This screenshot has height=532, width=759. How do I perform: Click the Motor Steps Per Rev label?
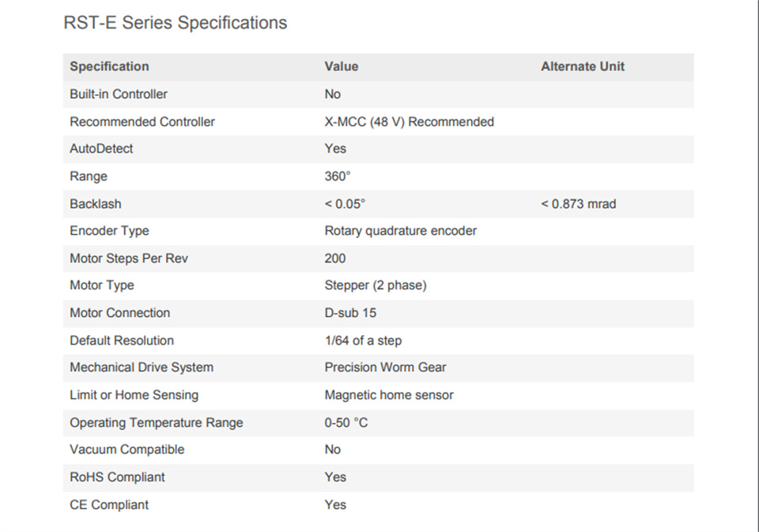point(129,258)
